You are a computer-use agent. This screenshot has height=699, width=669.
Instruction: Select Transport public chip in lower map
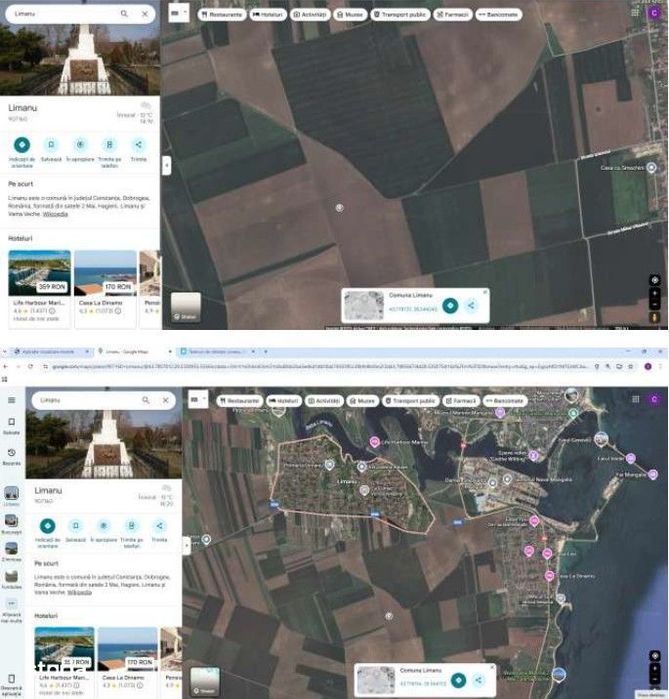click(x=410, y=401)
